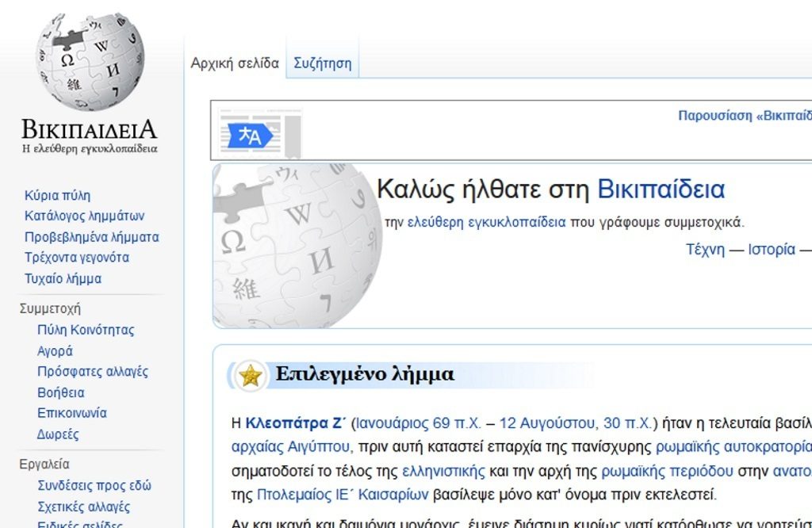Click the gold star featured article icon
Image resolution: width=812 pixels, height=528 pixels.
point(251,375)
